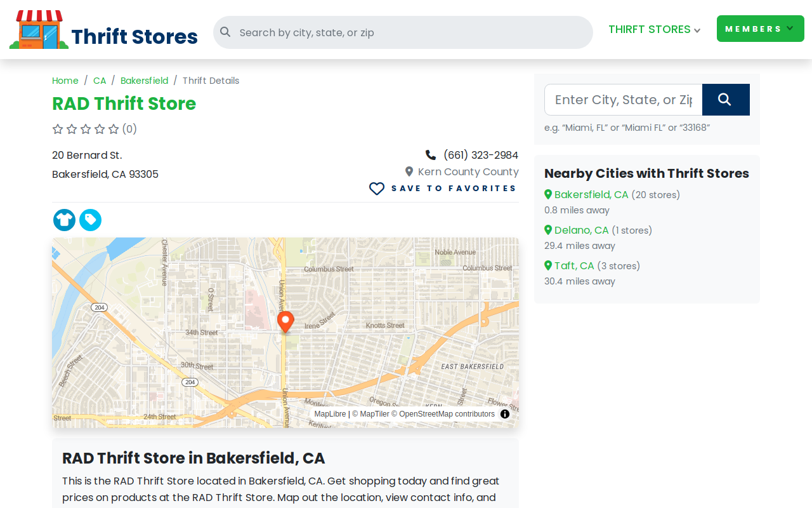Screen dimensions: 812x508
Task: Rate the store with the fifth star
Action: (x=114, y=129)
